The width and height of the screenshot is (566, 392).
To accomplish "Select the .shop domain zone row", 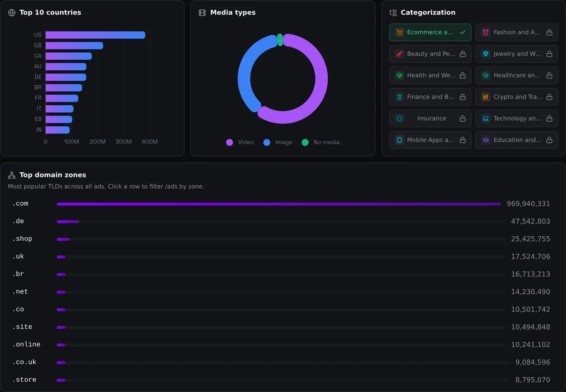I will [281, 239].
